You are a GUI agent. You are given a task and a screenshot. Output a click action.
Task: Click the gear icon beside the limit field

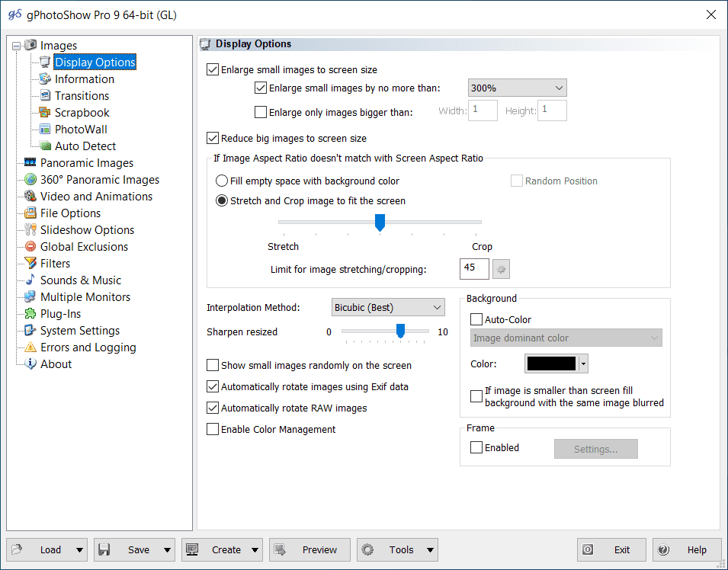[501, 269]
